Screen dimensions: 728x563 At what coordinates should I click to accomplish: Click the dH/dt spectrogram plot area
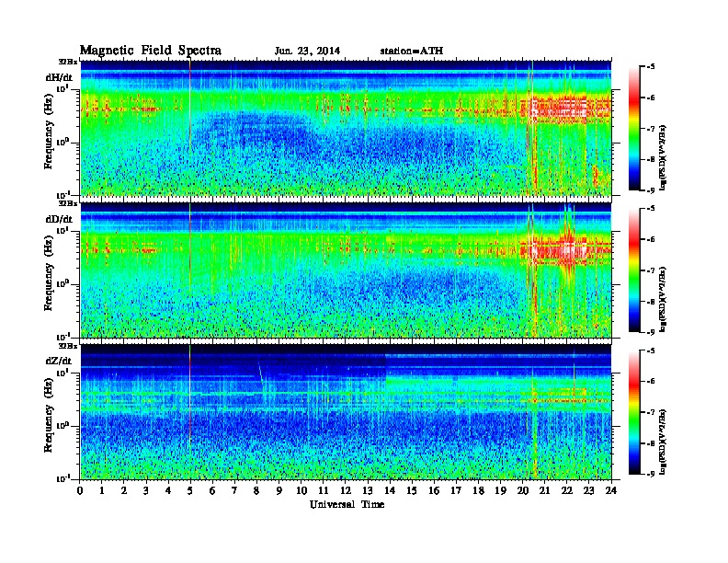coord(346,128)
